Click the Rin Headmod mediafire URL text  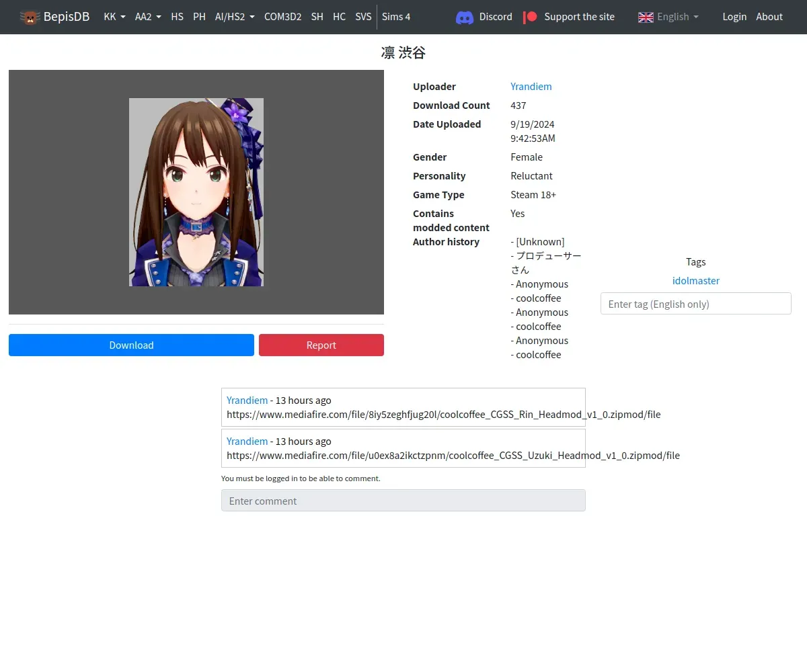coord(444,415)
